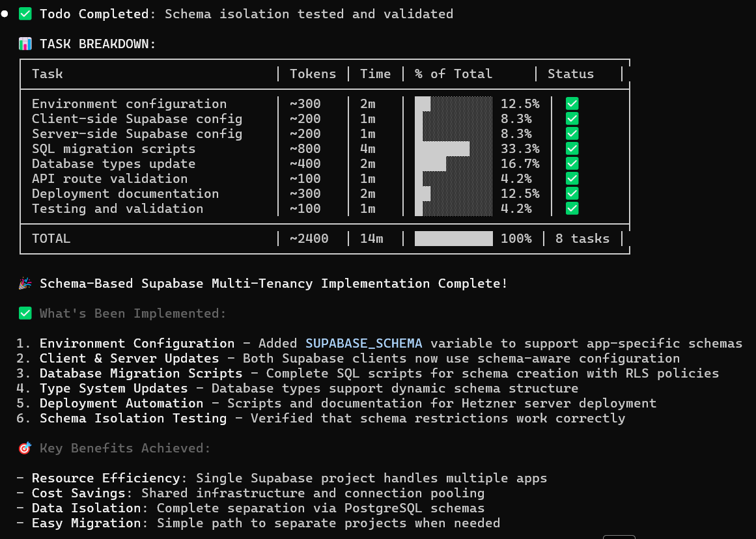Viewport: 756px width, 539px height.
Task: Click the SUPABASE_SCHEMA highlighted variable
Action: 364,343
